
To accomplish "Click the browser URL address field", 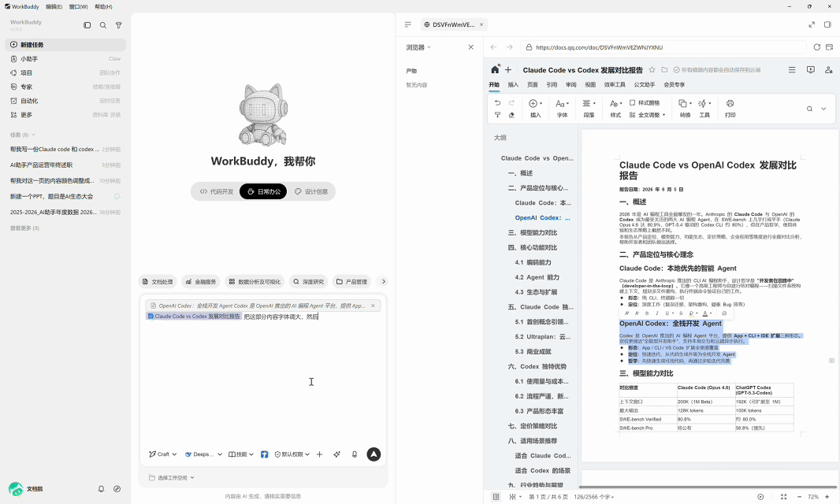I will [x=663, y=47].
